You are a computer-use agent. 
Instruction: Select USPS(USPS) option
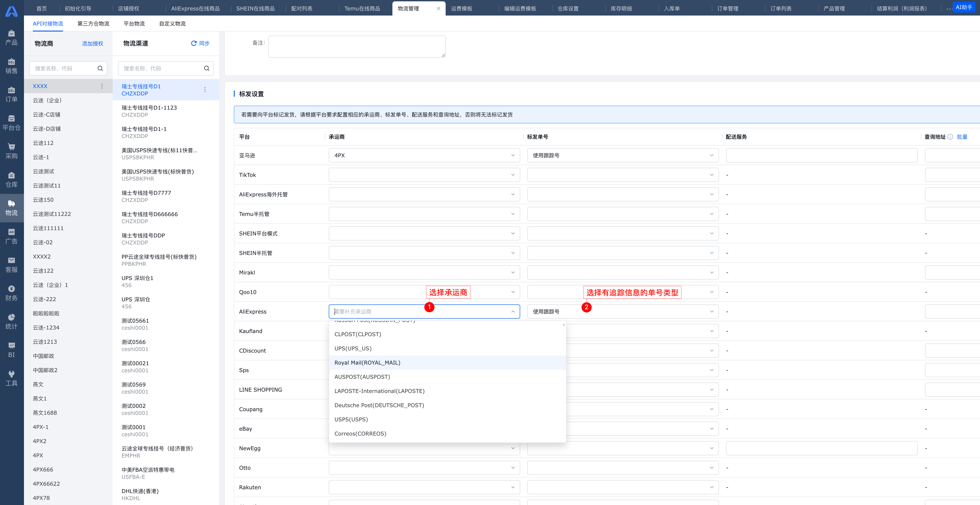click(x=447, y=420)
